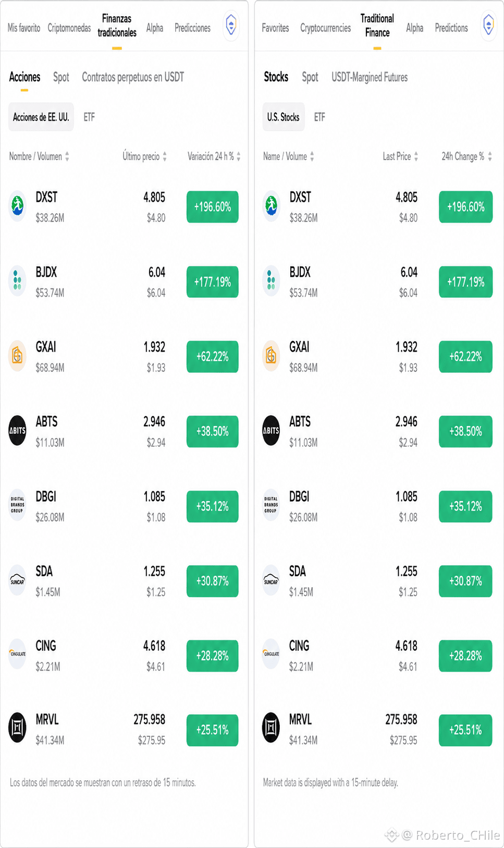504x848 pixels.
Task: Click the BJDX dotted logo in the English panel
Action: click(x=271, y=281)
